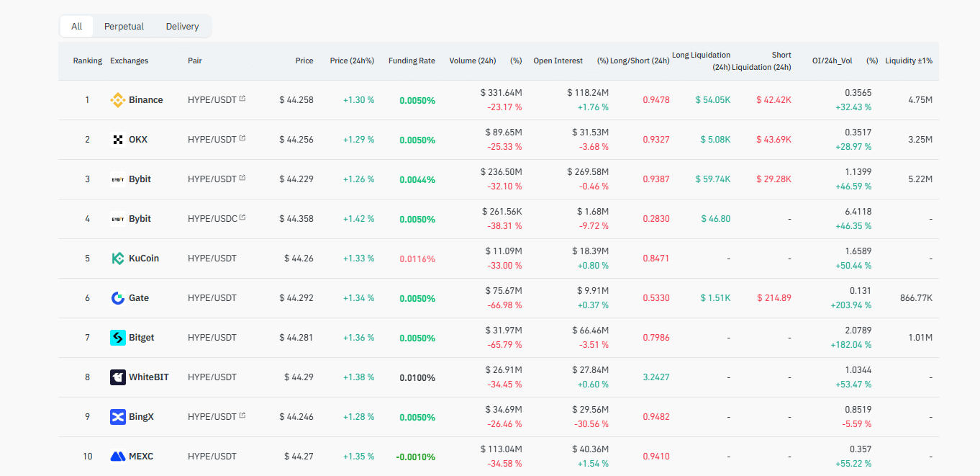Click the volume $ 113.04M
This screenshot has height=476, width=980.
pos(502,449)
